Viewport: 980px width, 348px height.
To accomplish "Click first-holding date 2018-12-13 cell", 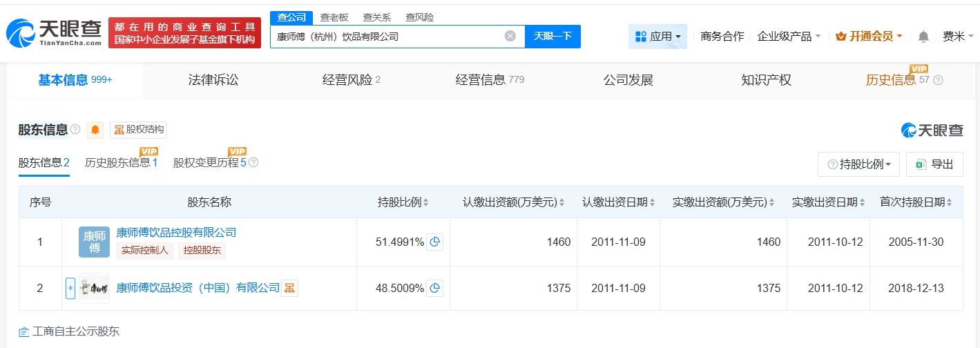I will [916, 288].
